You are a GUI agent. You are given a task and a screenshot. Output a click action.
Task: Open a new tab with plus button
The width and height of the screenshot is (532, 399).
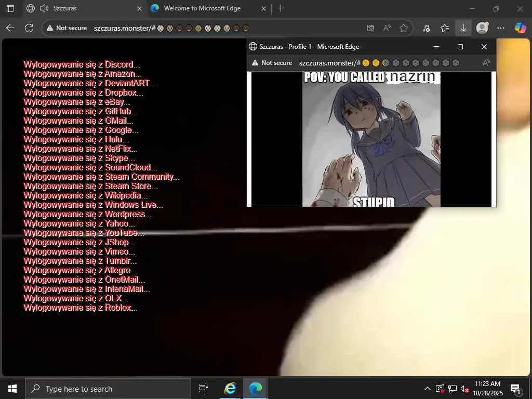tap(281, 8)
